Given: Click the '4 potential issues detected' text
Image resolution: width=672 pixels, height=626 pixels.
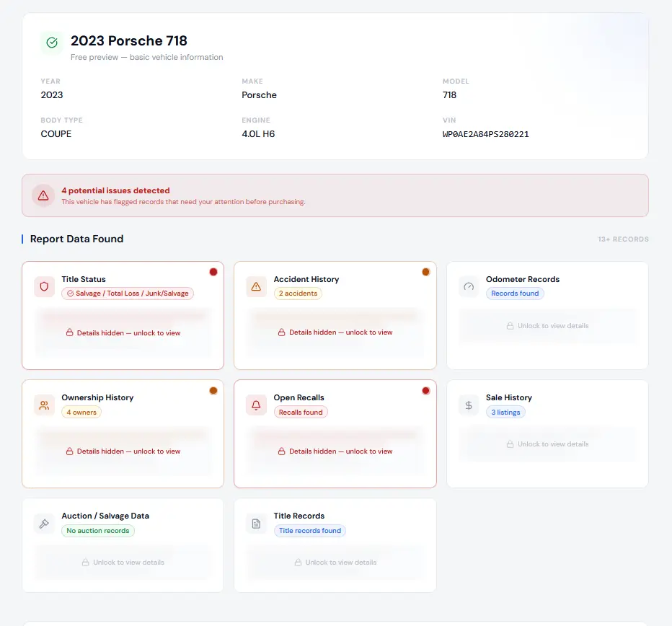Looking at the screenshot, I should [115, 190].
